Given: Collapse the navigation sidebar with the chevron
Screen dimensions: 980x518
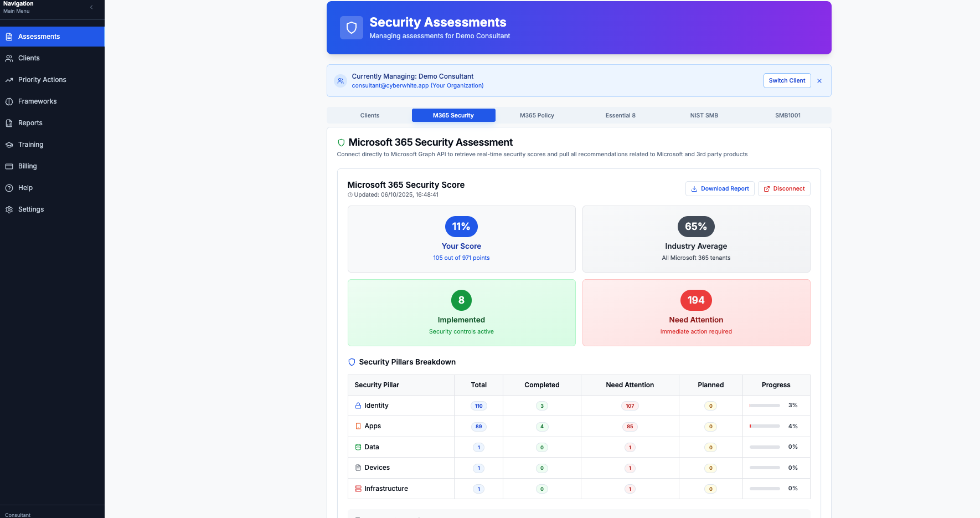Looking at the screenshot, I should point(91,7).
